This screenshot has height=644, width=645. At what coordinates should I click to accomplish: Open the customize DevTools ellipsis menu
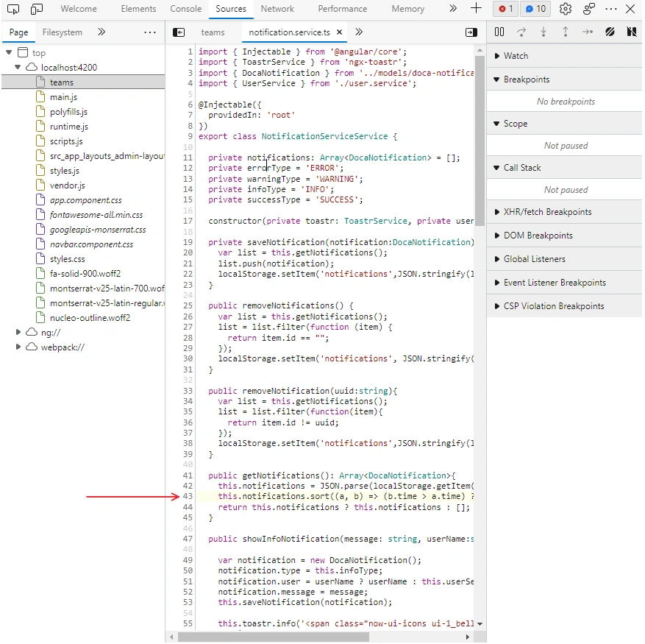tap(611, 9)
